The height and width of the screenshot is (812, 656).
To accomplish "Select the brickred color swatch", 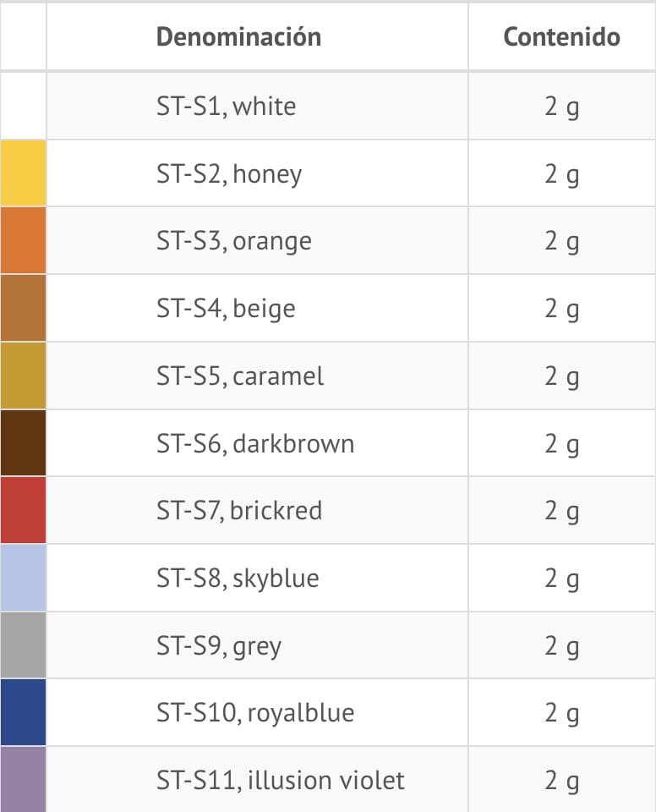I will coord(23,510).
